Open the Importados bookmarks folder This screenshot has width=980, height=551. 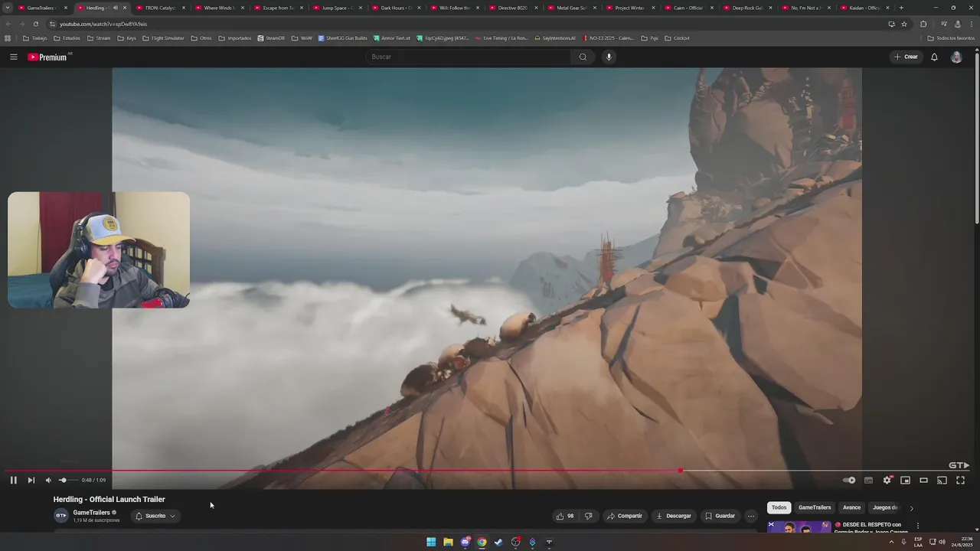(x=234, y=38)
